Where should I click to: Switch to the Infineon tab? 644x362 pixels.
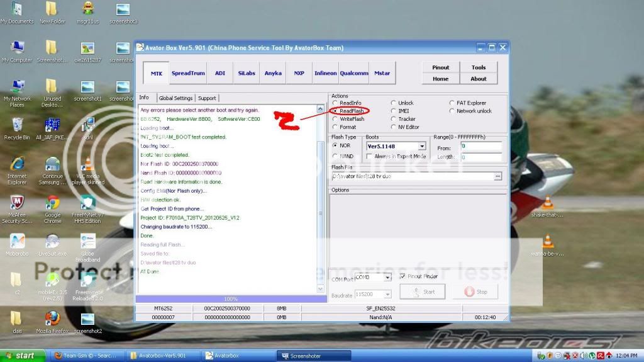325,73
